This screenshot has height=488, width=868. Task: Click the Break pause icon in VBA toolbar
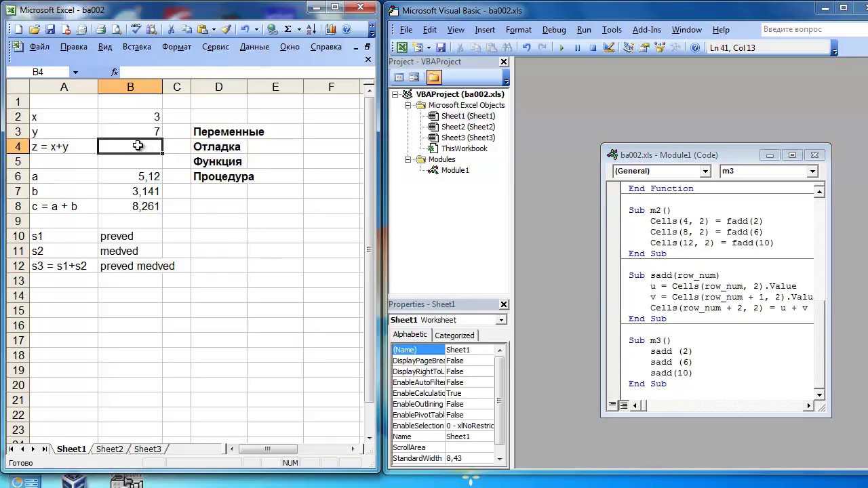tap(577, 47)
